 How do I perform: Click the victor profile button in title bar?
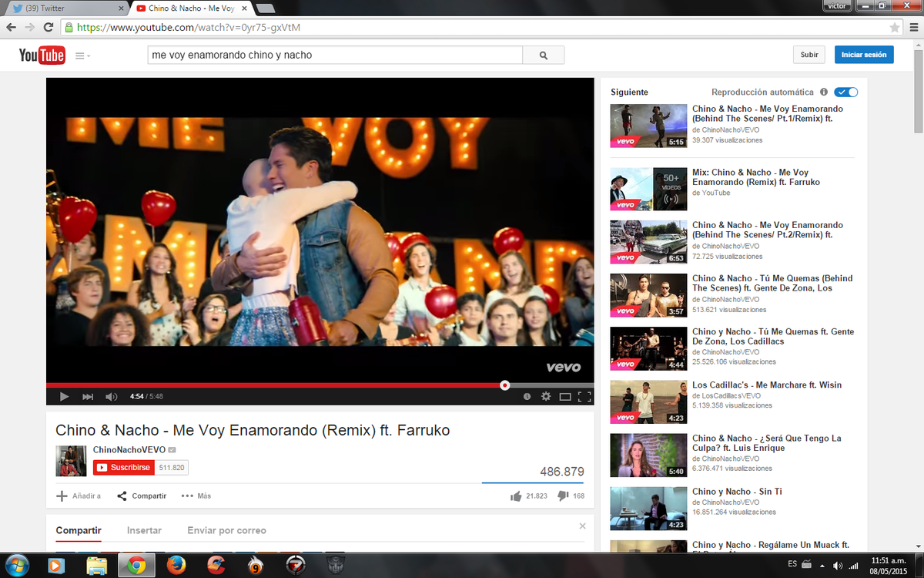point(836,5)
